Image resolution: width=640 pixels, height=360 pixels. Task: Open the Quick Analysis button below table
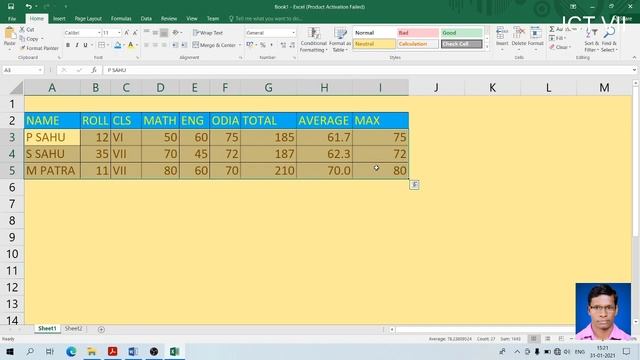click(414, 185)
